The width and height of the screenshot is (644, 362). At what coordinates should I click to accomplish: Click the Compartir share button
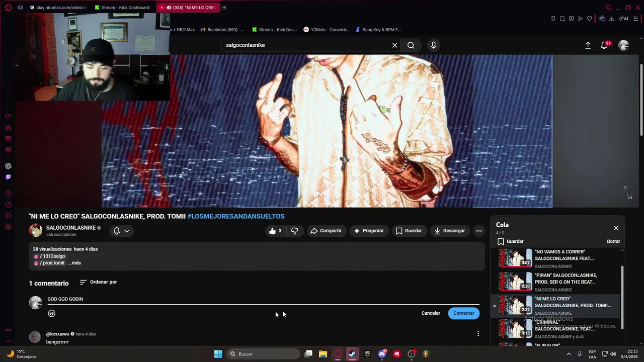point(326,231)
